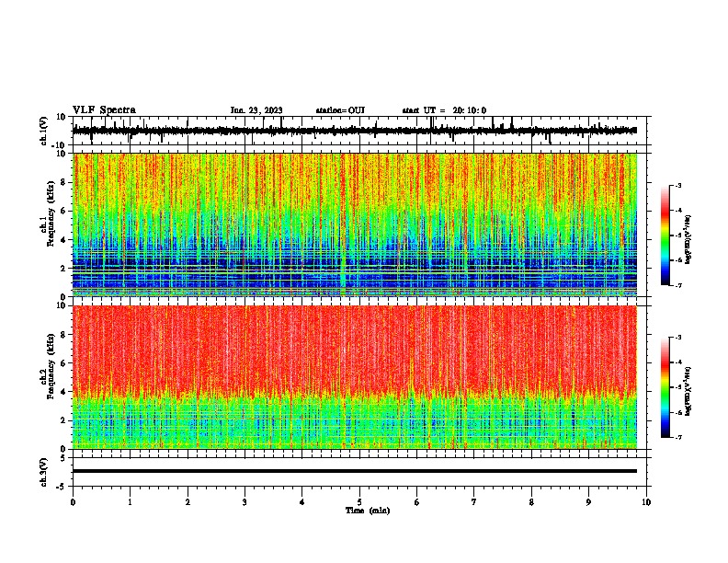Click the ch.1 waveform voltage trace panel
This screenshot has width=728, height=563.
pos(359,131)
